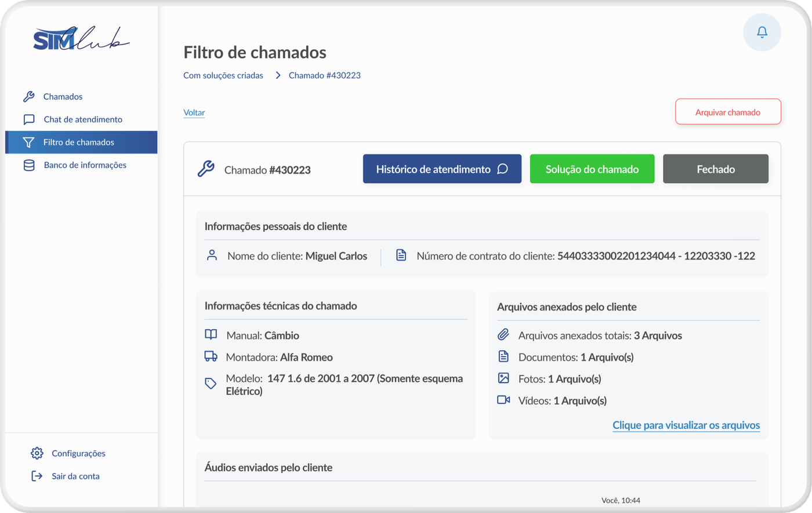
Task: Click the document icon beside Documentos
Action: pos(503,356)
